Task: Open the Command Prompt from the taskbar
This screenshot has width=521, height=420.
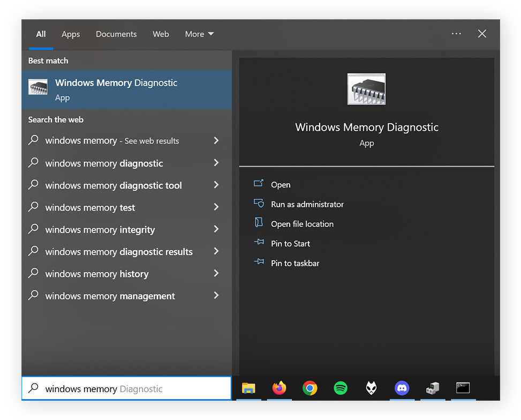Action: pyautogui.click(x=463, y=388)
